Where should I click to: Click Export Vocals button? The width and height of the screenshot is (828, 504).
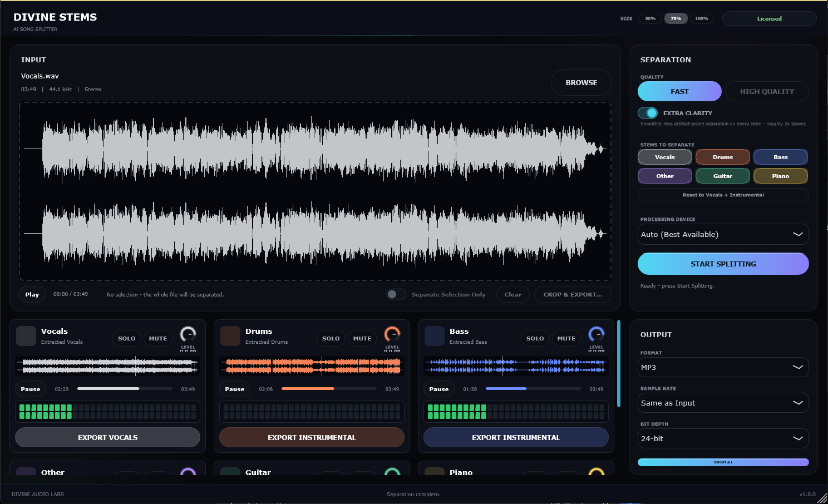108,437
